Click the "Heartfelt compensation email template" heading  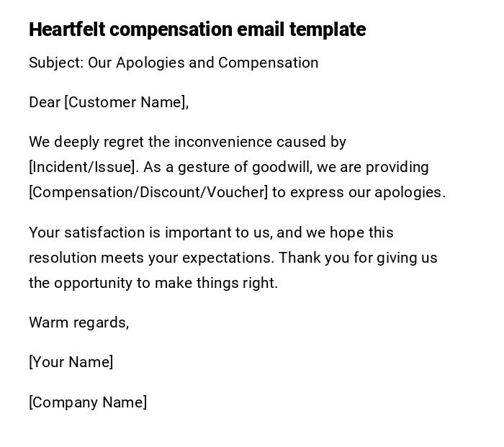pos(197,30)
